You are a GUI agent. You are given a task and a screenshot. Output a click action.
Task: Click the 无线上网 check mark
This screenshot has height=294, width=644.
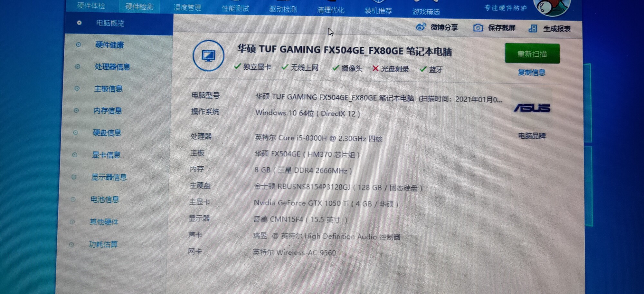(285, 67)
